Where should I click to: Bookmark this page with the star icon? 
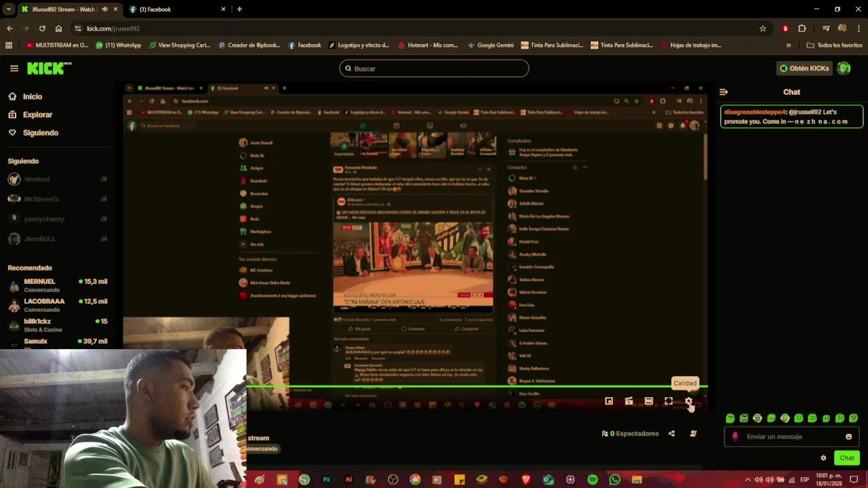pyautogui.click(x=763, y=28)
